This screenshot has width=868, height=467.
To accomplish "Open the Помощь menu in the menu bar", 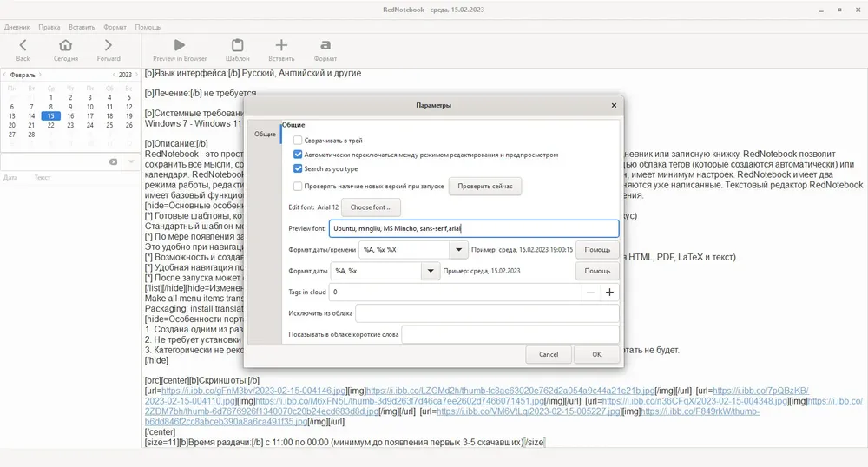I will tap(148, 27).
